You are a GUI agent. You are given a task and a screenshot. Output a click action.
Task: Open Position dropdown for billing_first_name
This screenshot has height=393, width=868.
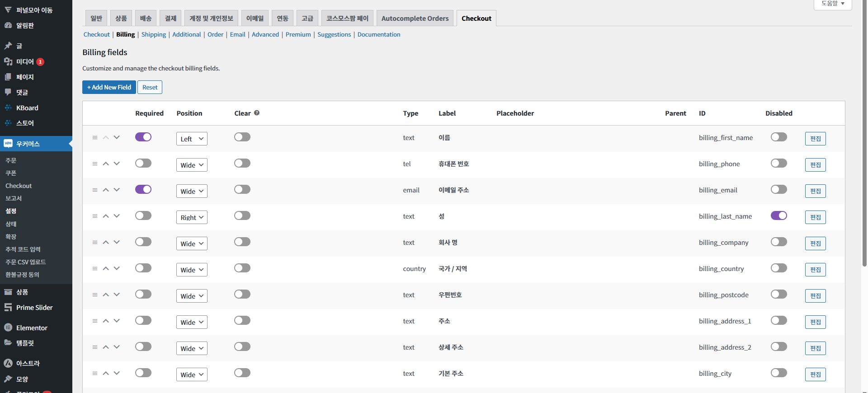192,139
